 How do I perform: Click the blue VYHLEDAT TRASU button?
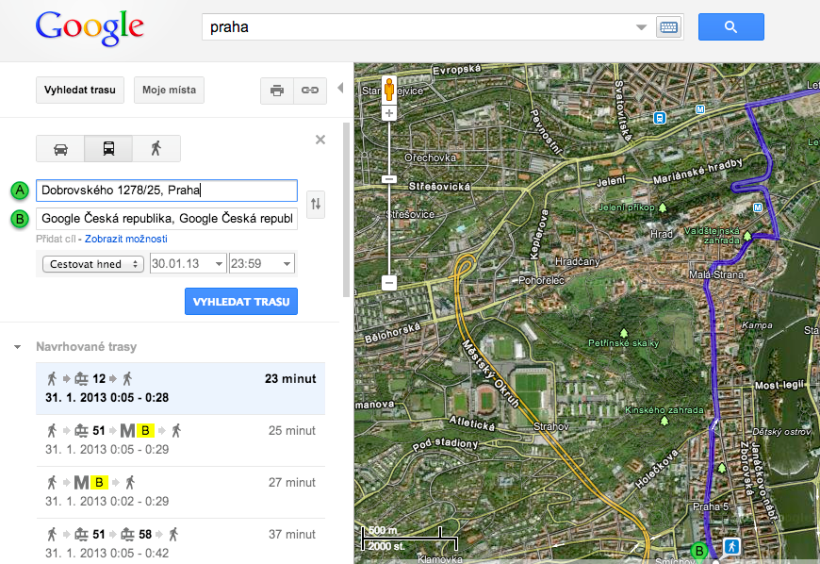tap(241, 301)
